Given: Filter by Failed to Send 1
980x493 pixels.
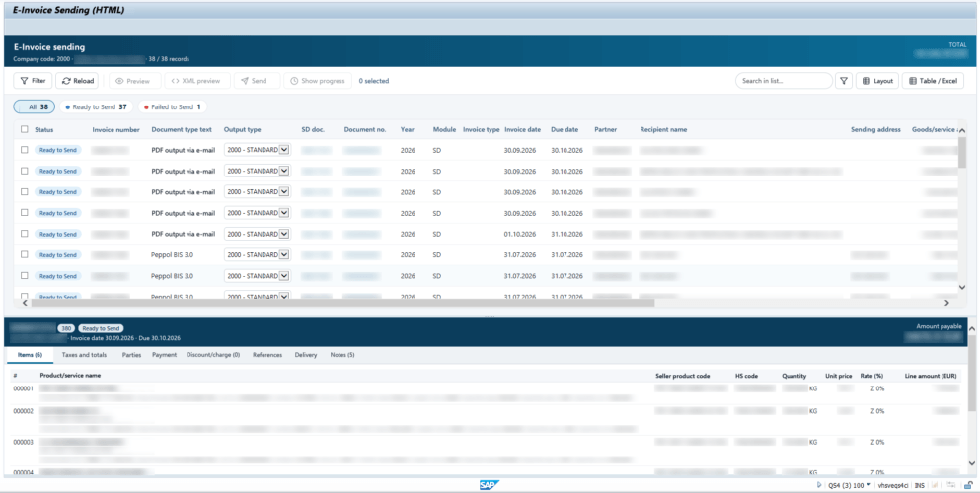Looking at the screenshot, I should 173,106.
